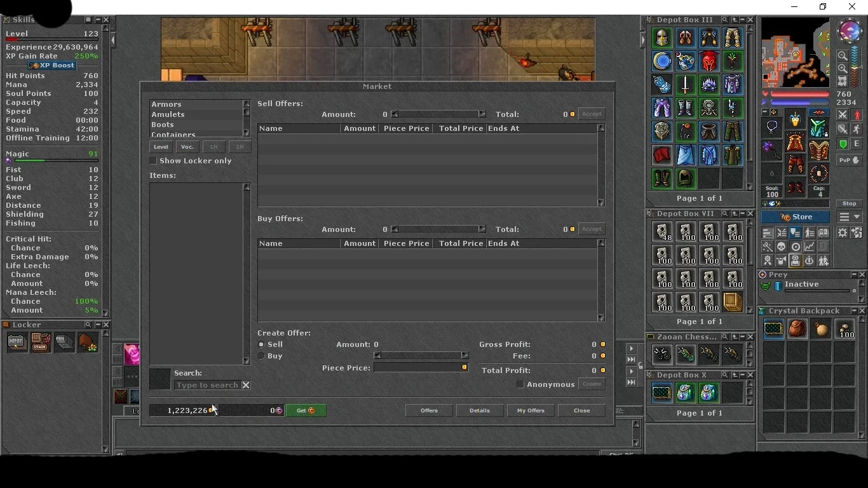Screen dimensions: 868x488
Task: Click the Piece Price input field
Action: point(421,368)
